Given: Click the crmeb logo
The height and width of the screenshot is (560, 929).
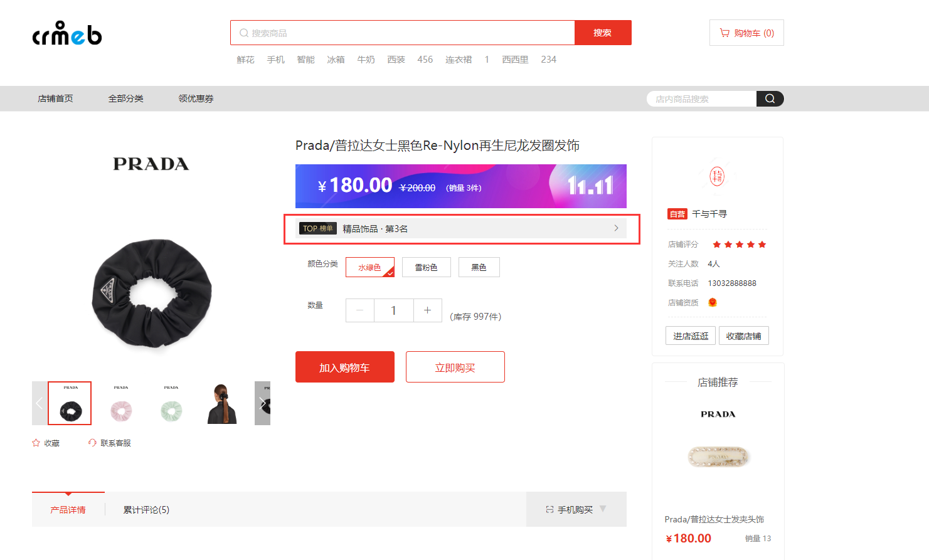Looking at the screenshot, I should (x=66, y=33).
